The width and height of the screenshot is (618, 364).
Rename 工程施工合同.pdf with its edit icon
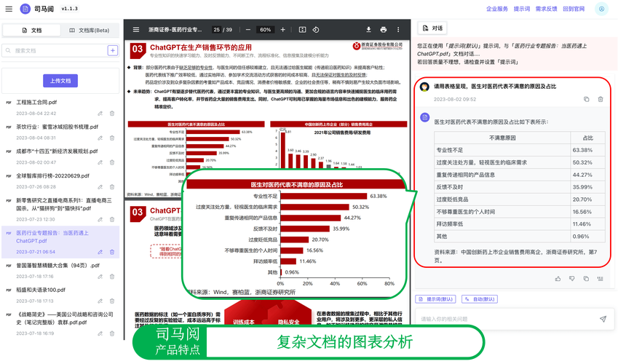[x=100, y=114]
